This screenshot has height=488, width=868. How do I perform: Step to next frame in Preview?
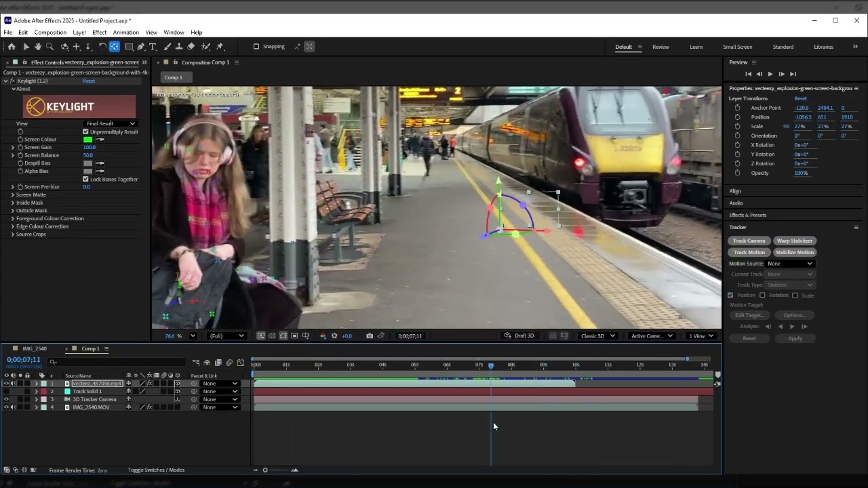pyautogui.click(x=781, y=74)
